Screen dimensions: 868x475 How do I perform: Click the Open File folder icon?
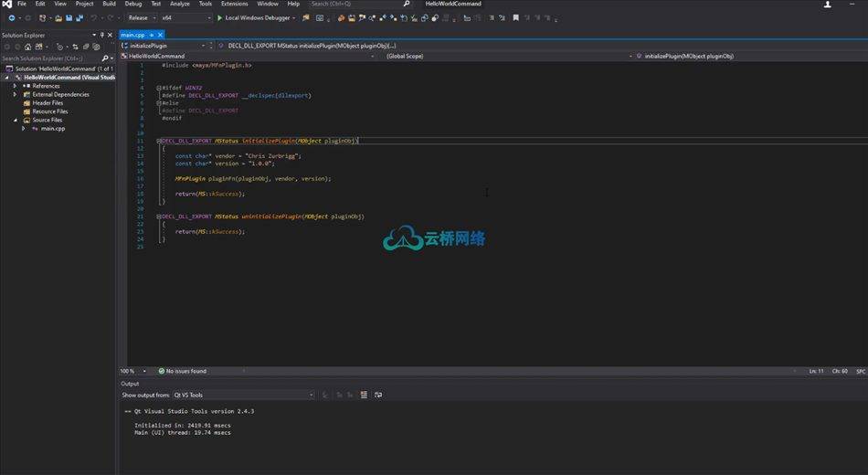pos(58,18)
